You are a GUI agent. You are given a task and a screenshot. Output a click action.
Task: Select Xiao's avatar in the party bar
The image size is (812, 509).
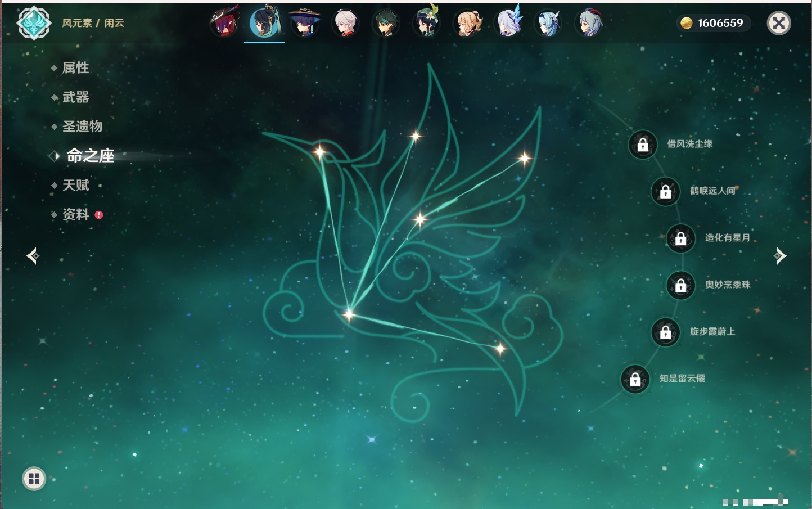(x=386, y=23)
